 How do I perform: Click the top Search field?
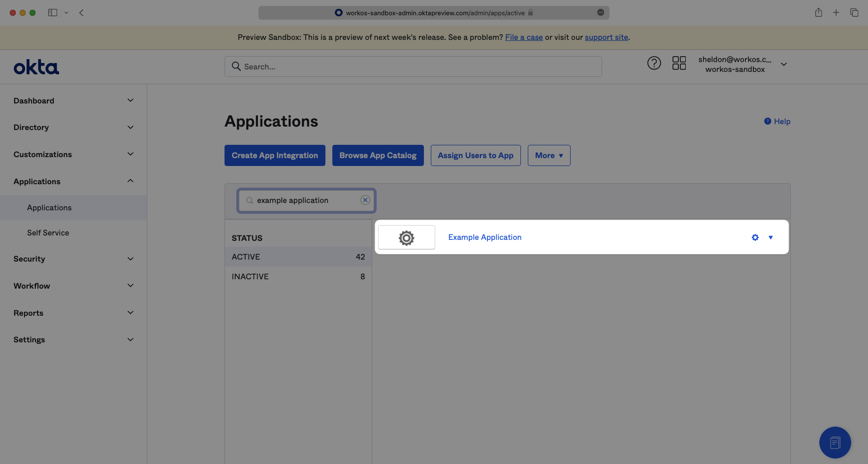[413, 66]
